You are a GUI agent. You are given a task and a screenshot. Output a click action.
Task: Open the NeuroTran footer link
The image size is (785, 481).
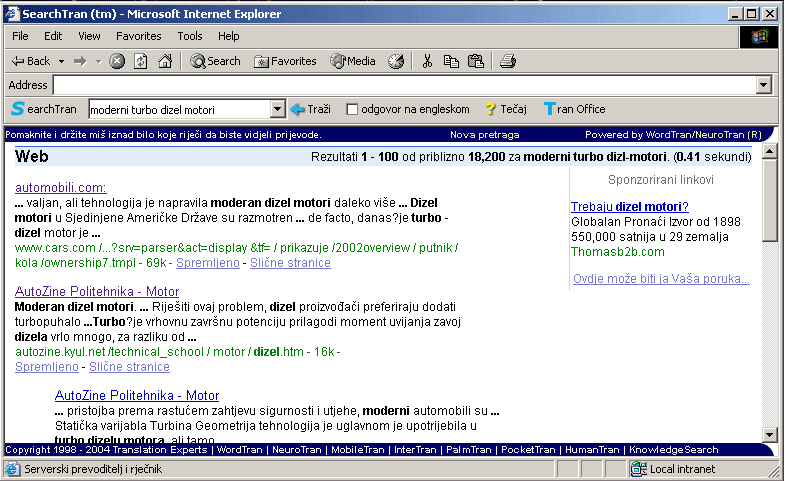pos(296,449)
